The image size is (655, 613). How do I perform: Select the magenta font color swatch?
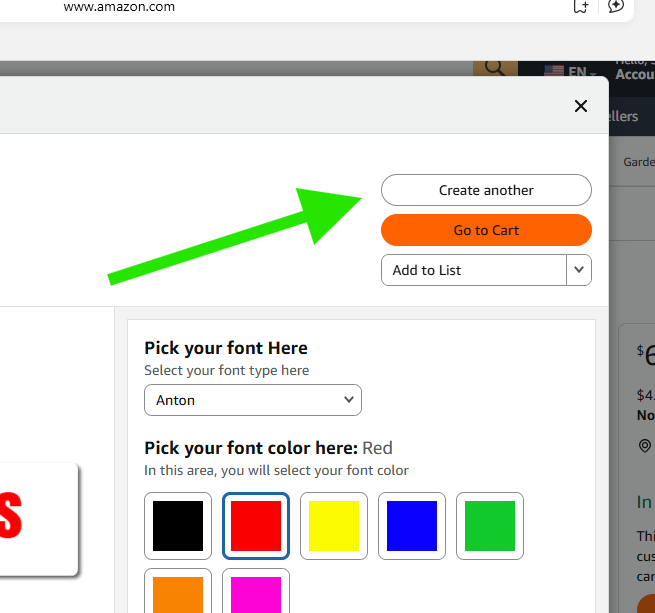tap(256, 594)
